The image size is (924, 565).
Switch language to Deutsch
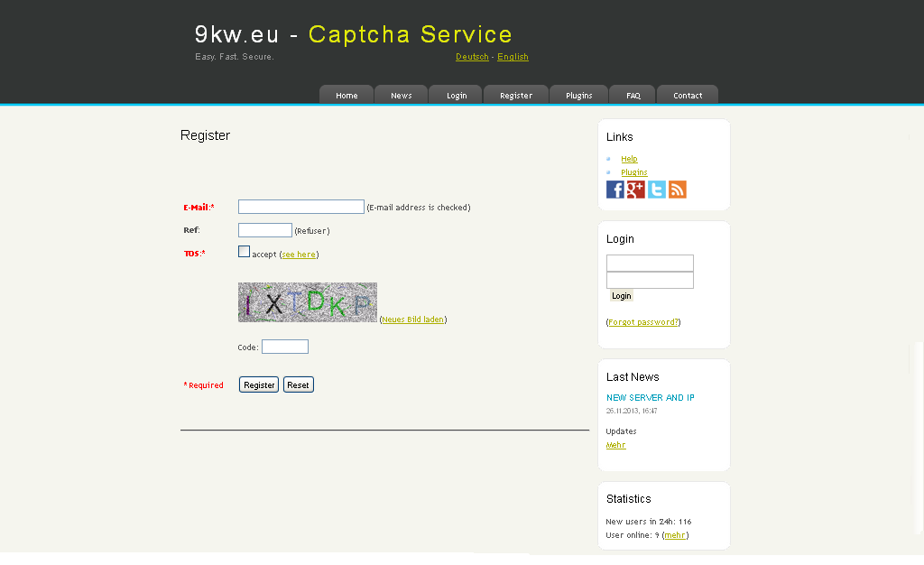(472, 57)
